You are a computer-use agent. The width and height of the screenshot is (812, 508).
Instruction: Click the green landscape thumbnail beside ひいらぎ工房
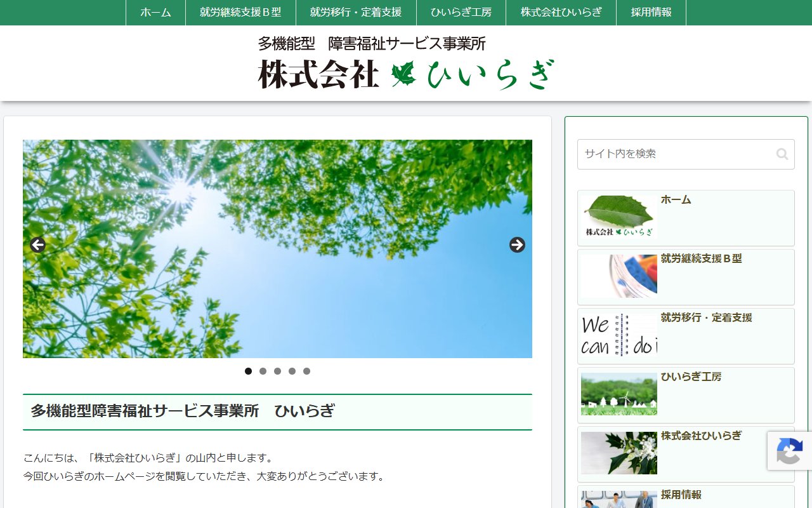619,394
